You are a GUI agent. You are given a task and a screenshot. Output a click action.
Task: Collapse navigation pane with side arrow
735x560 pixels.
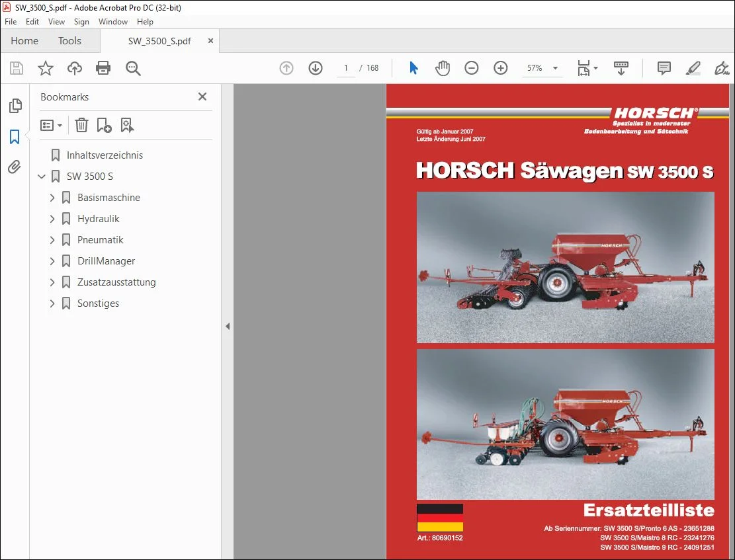tap(228, 326)
